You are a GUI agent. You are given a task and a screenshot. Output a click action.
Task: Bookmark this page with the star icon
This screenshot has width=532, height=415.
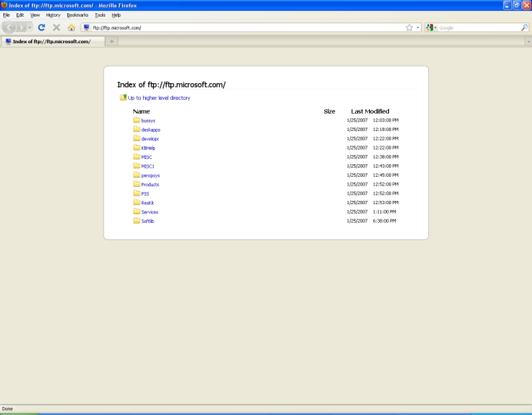tap(409, 27)
